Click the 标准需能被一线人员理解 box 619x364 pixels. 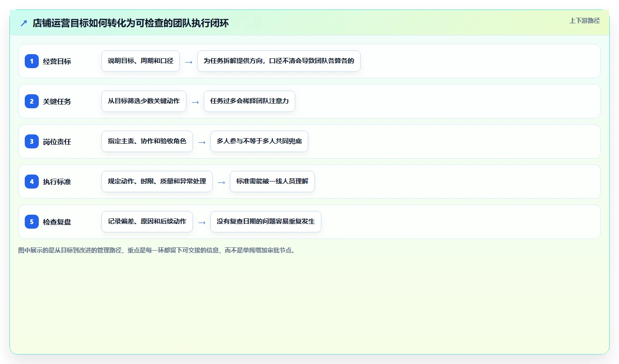pos(272,182)
